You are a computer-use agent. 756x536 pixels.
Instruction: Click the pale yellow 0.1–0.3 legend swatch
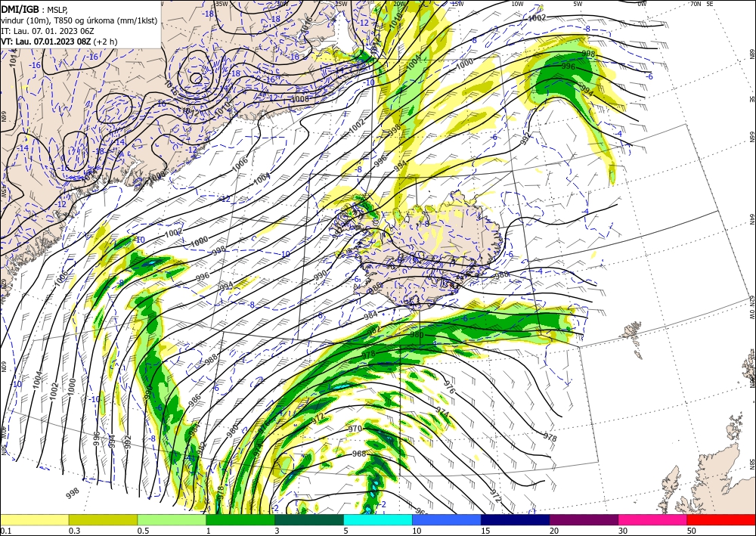[x=34, y=519]
